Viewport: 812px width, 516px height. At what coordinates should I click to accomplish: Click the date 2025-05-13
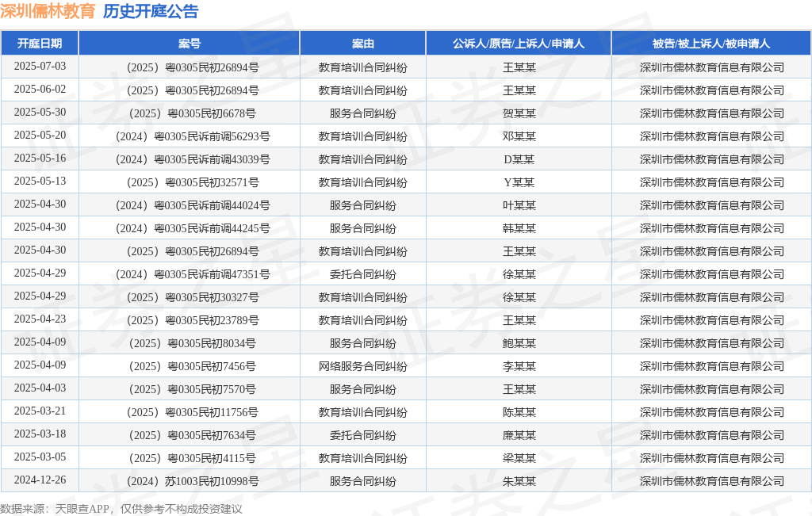tap(40, 182)
